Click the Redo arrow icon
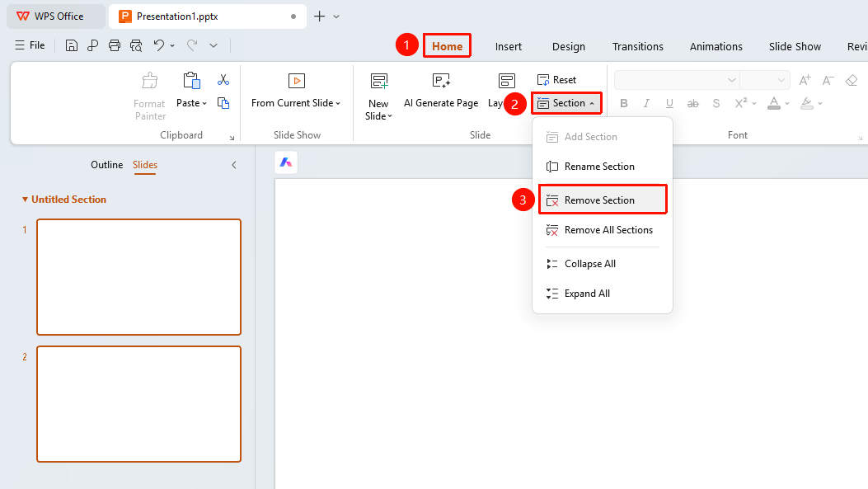Image resolution: width=868 pixels, height=489 pixels. coord(192,45)
